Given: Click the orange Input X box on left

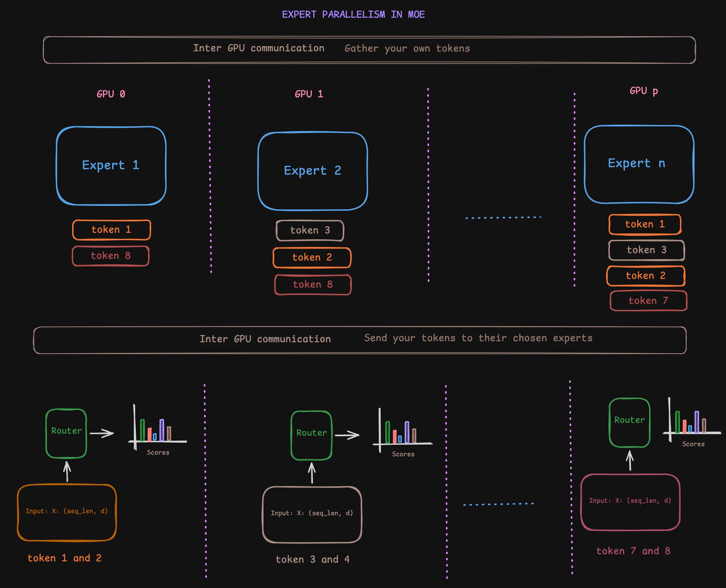Looking at the screenshot, I should (x=67, y=512).
